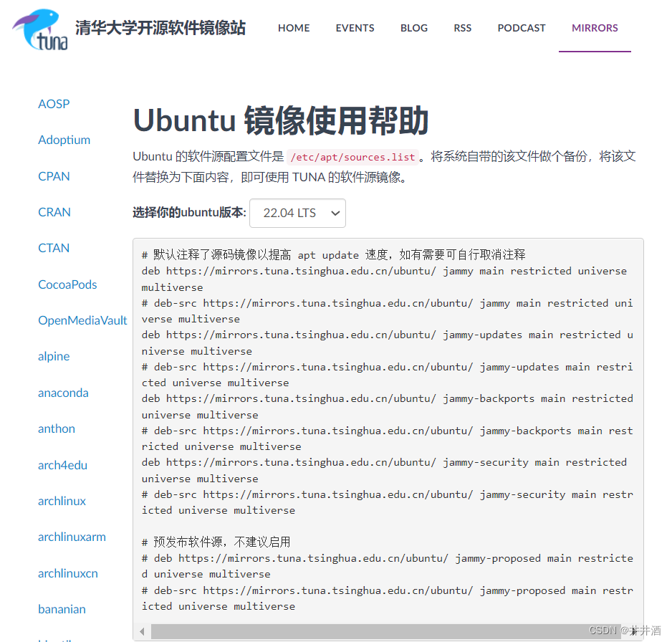This screenshot has width=672, height=642.
Task: Open the CocoaPods sidebar link
Action: point(67,284)
